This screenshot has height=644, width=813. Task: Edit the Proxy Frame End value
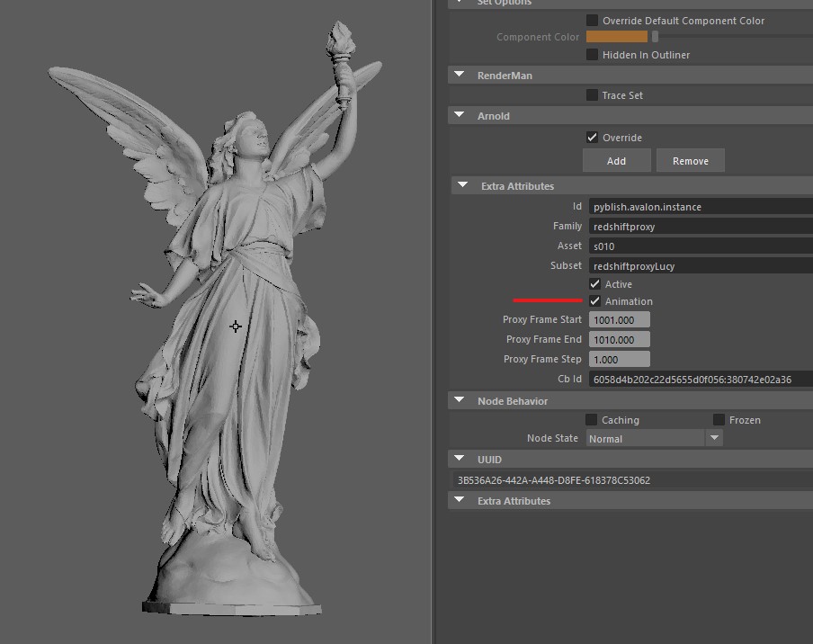point(619,339)
